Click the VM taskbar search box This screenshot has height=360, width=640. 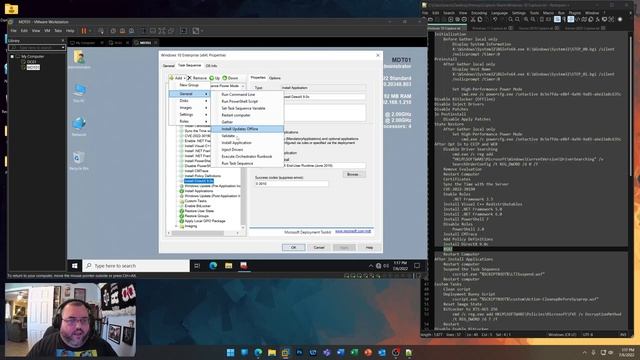point(136,266)
